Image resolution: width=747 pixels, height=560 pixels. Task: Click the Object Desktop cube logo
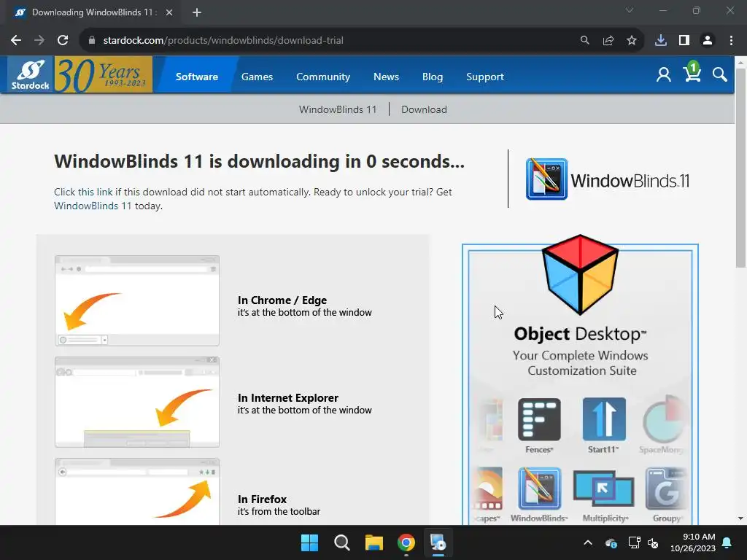(x=580, y=275)
